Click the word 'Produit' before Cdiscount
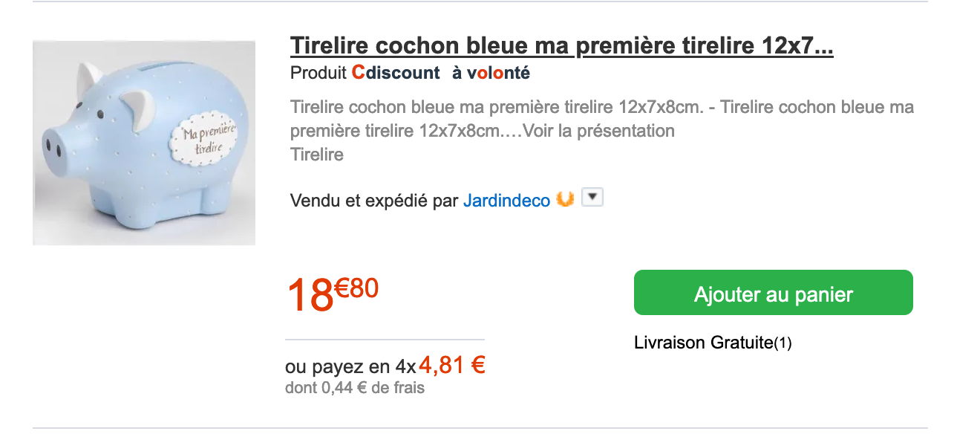Screen dimensions: 980x434 pyautogui.click(x=318, y=73)
